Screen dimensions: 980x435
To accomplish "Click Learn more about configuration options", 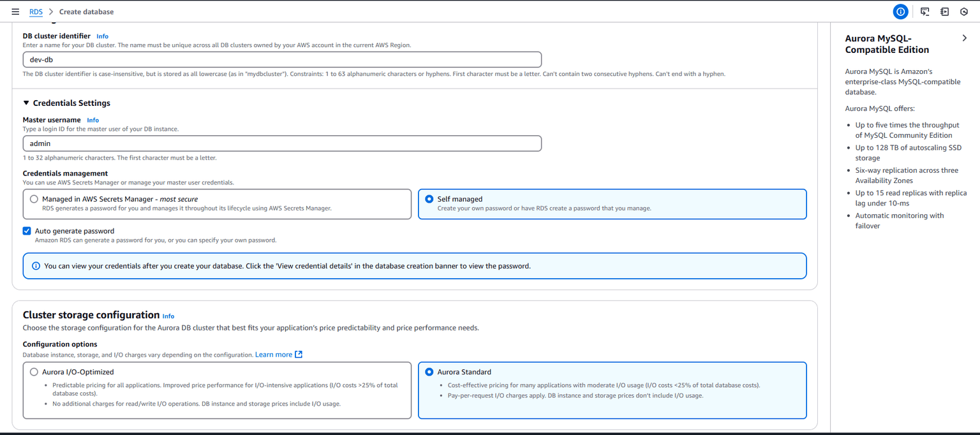I will [274, 355].
